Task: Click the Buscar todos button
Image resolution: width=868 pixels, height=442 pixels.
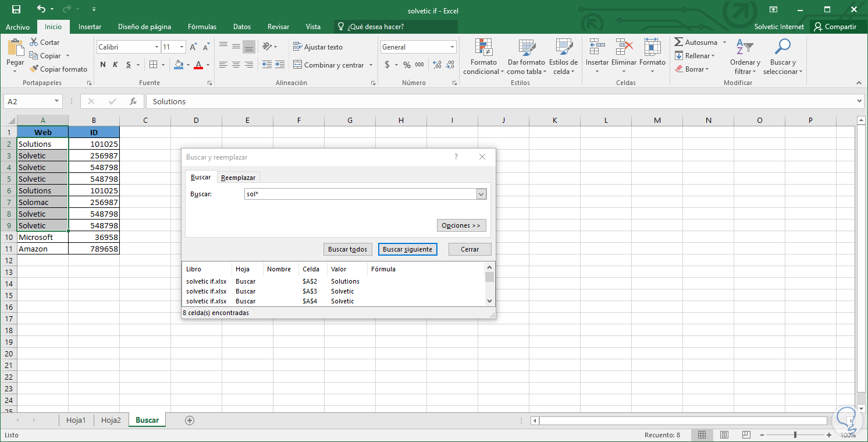Action: [x=347, y=249]
